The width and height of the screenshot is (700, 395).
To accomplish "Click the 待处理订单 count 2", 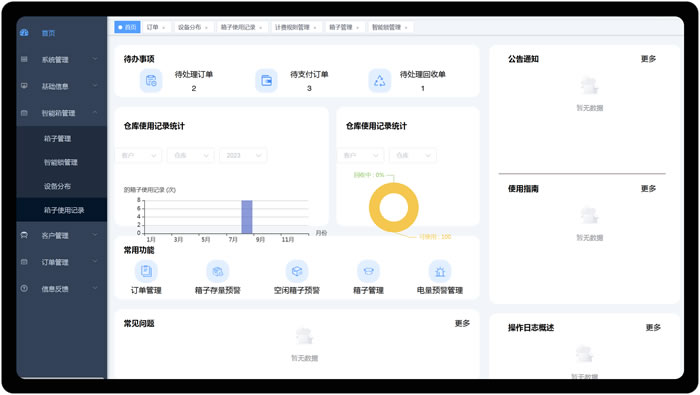I will click(x=194, y=88).
